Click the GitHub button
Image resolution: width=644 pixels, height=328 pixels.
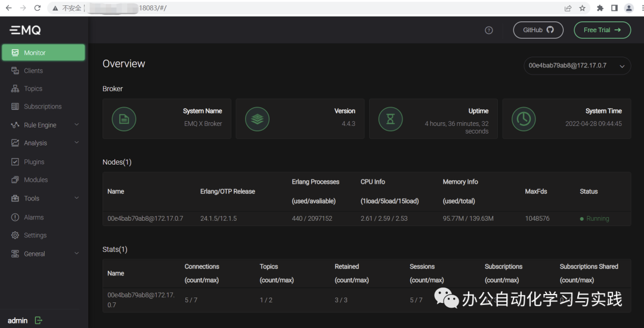[538, 30]
